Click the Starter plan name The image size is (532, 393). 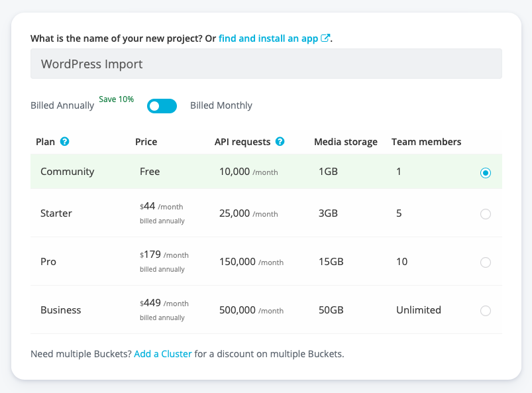56,213
